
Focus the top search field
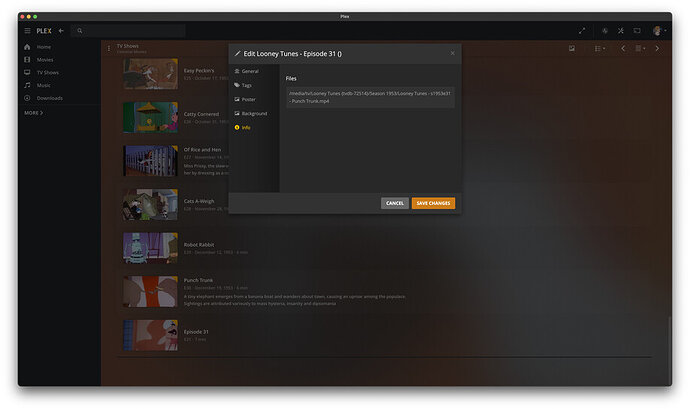pos(128,31)
